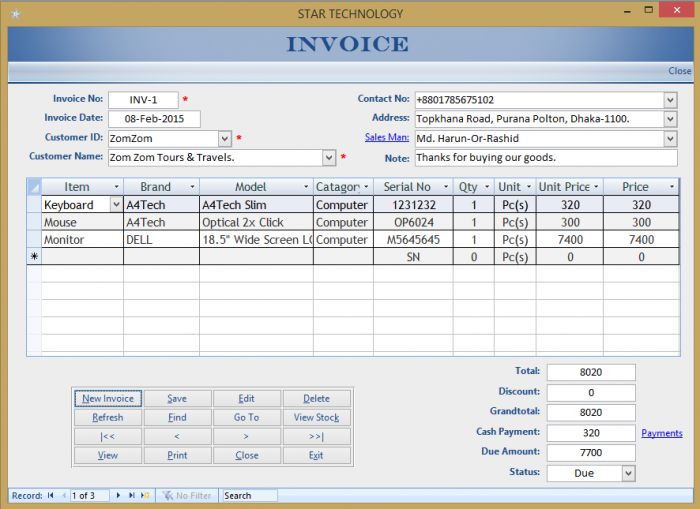The height and width of the screenshot is (509, 700).
Task: Click the New Invoice button
Action: 108,399
